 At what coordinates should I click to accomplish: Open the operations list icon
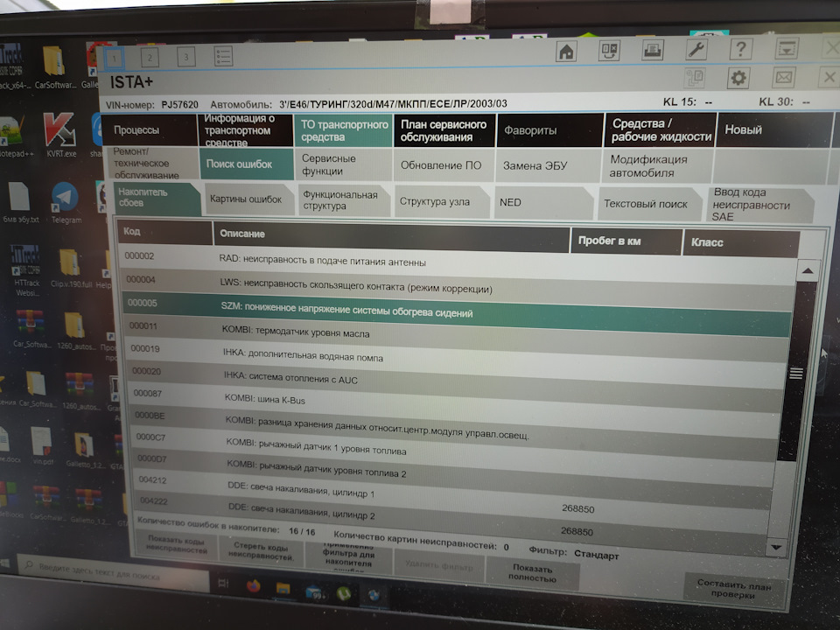point(223,56)
